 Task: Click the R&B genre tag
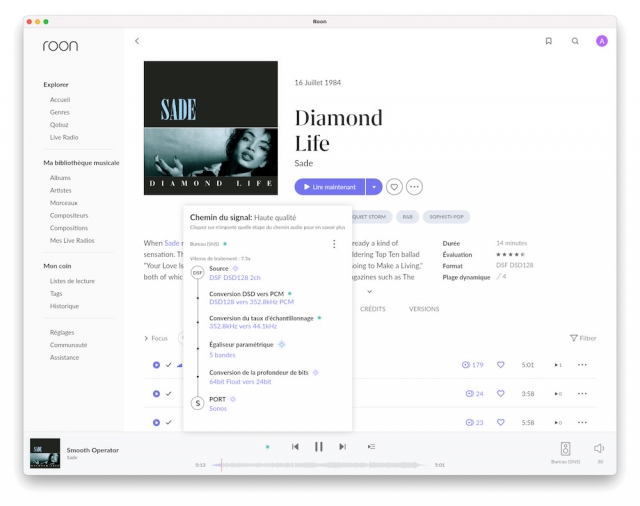[x=407, y=217]
